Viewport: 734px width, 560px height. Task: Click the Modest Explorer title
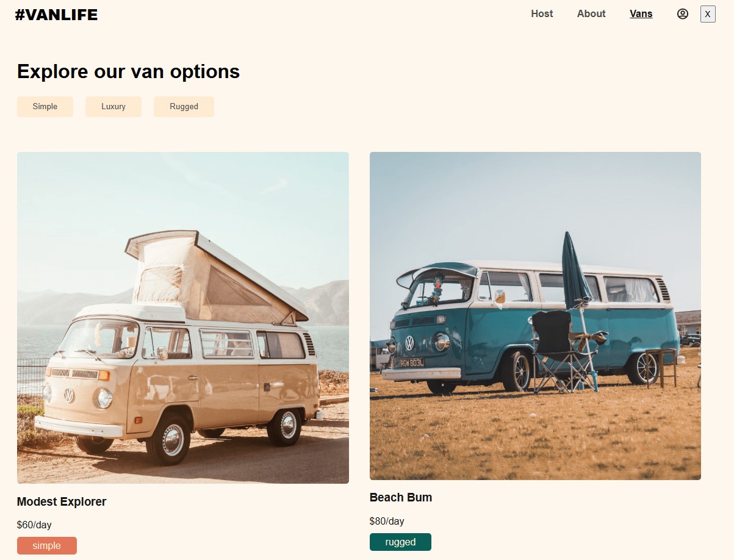(x=62, y=502)
